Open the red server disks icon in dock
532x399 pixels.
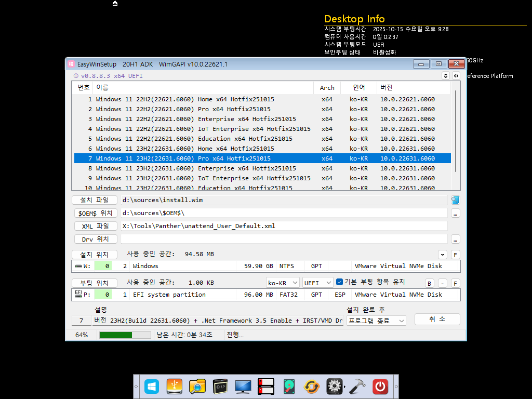[265, 387]
